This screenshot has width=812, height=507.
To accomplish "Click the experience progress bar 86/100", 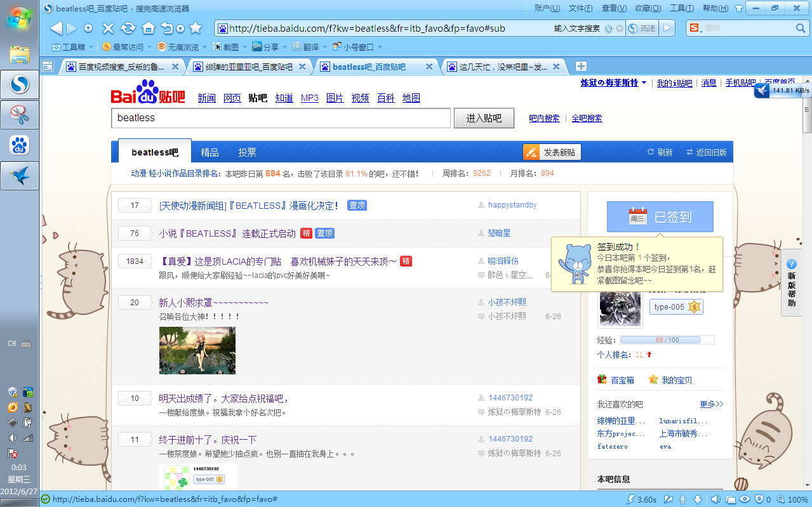I will 667,340.
